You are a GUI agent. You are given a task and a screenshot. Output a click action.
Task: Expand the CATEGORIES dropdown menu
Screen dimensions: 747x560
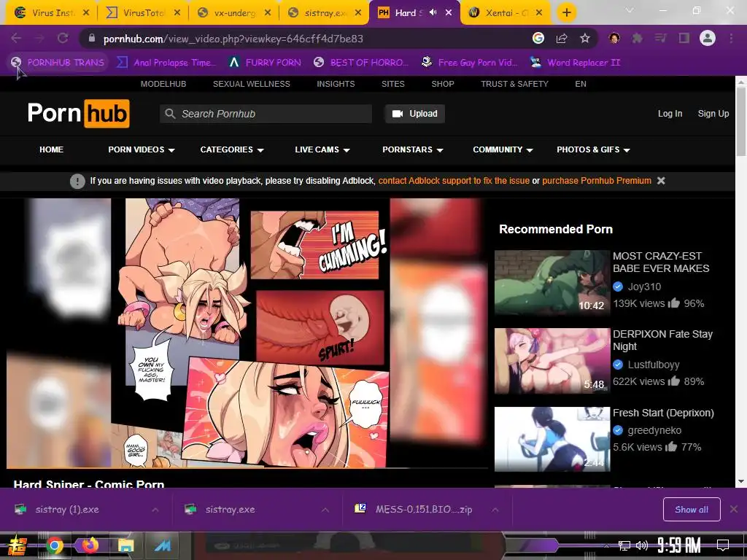[232, 149]
